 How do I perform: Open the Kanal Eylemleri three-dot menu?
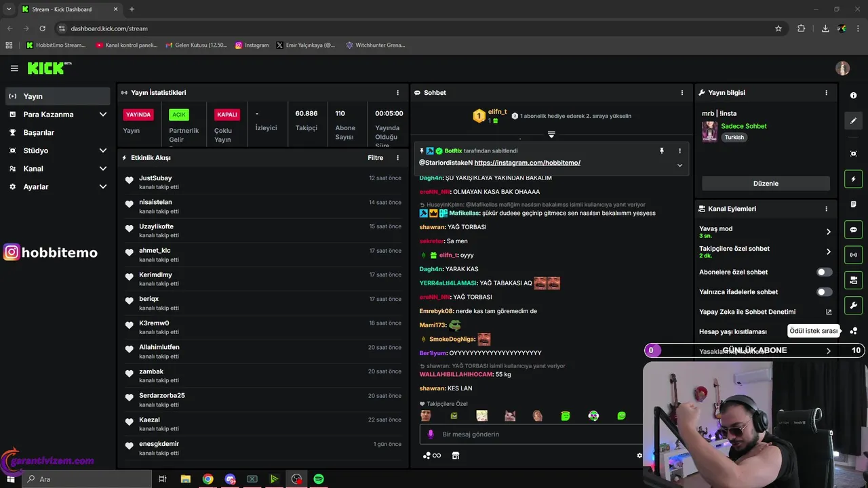click(826, 209)
